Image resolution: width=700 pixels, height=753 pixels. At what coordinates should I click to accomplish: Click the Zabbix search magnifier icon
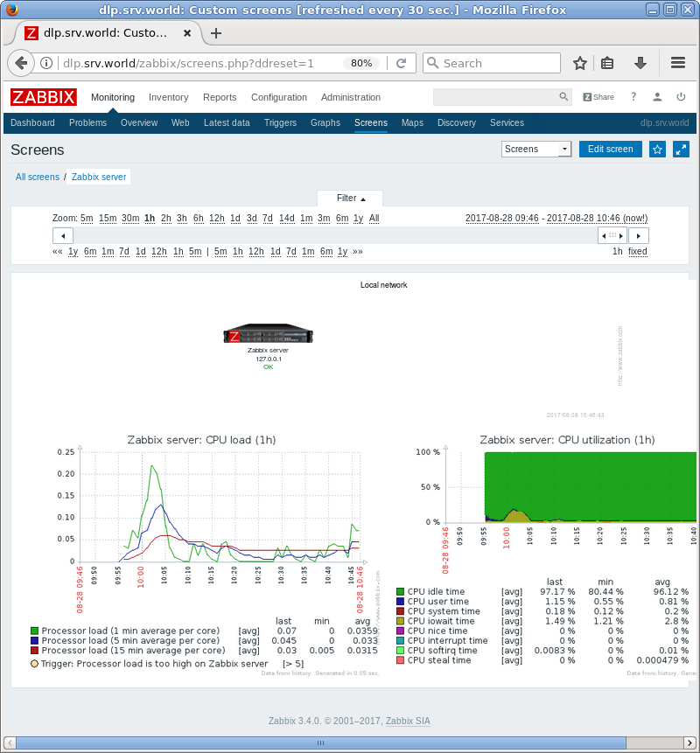tap(563, 97)
